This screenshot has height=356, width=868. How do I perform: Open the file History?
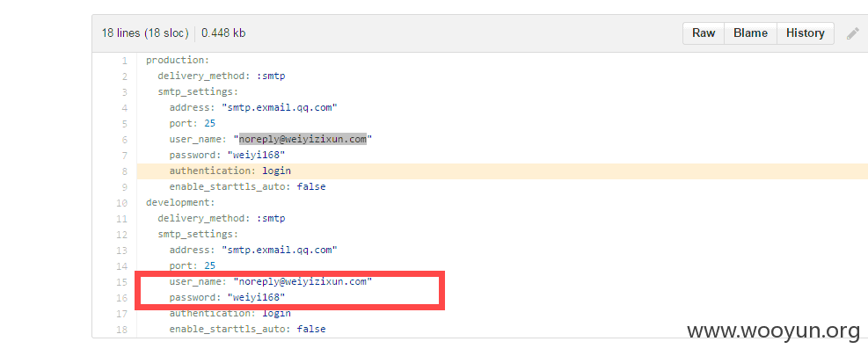coord(805,33)
